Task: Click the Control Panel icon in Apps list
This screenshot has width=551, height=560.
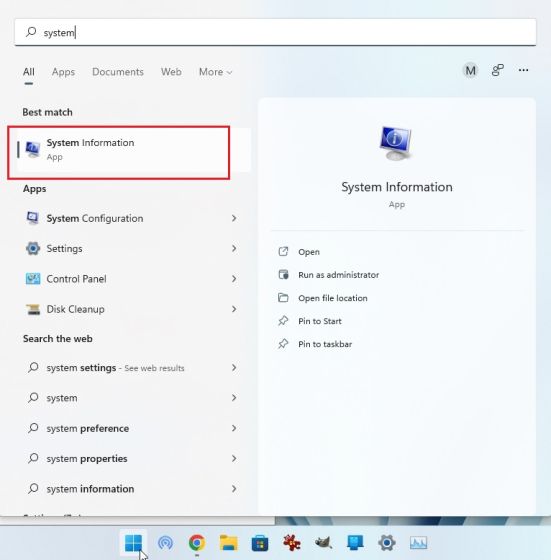Action: (x=33, y=279)
